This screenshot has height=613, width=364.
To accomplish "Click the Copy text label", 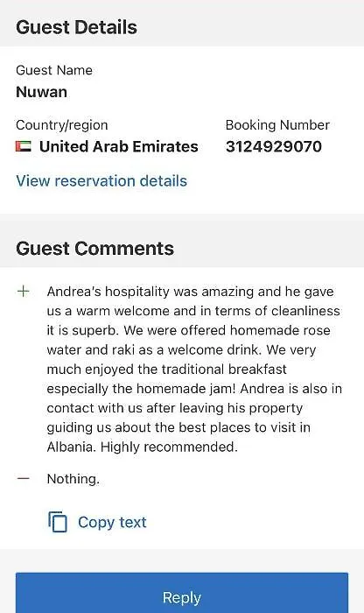I will click(112, 522).
